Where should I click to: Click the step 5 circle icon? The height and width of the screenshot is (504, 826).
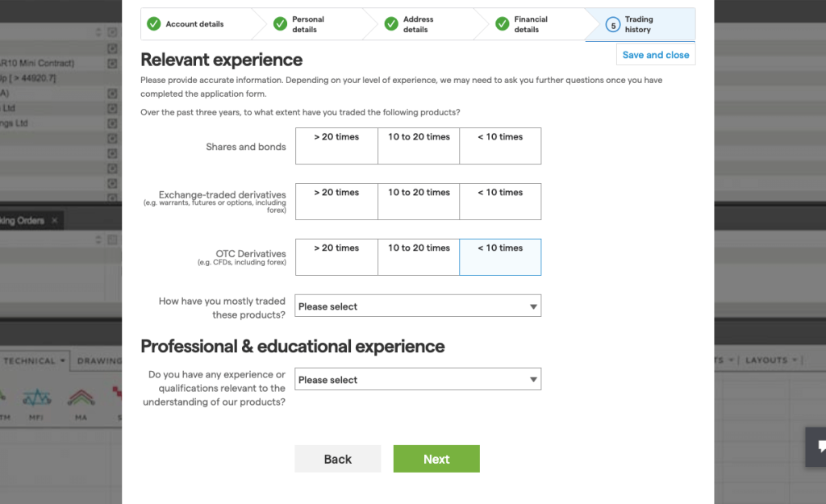pos(613,25)
